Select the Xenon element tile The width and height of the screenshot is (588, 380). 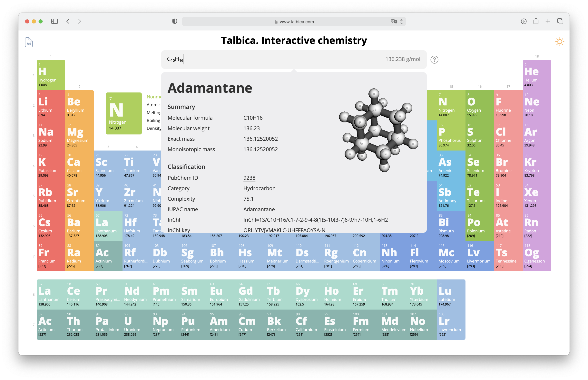(537, 196)
